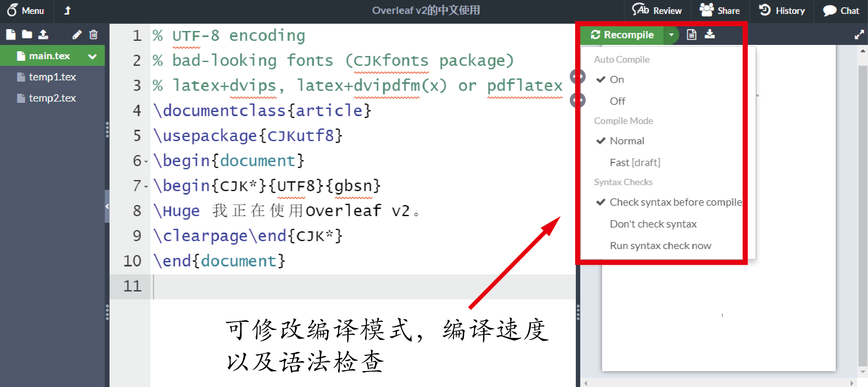Open temp1.tex from the file tree
The width and height of the screenshot is (868, 387).
(52, 77)
